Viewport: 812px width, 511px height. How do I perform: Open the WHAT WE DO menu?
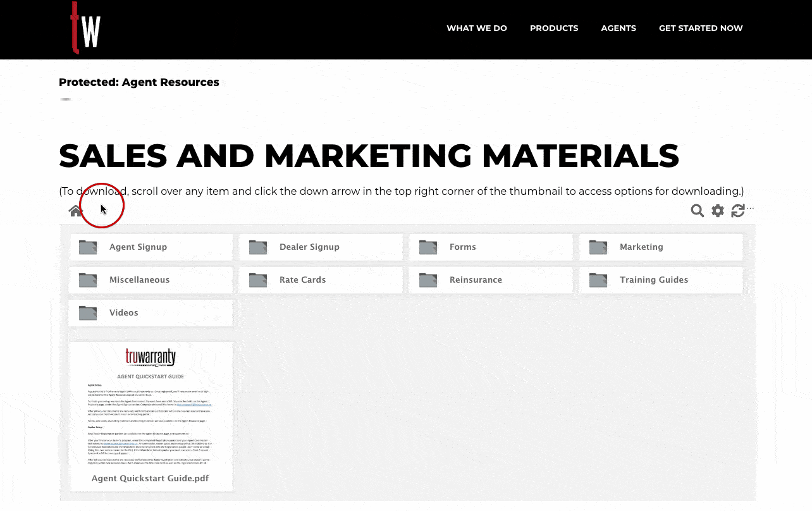click(477, 28)
